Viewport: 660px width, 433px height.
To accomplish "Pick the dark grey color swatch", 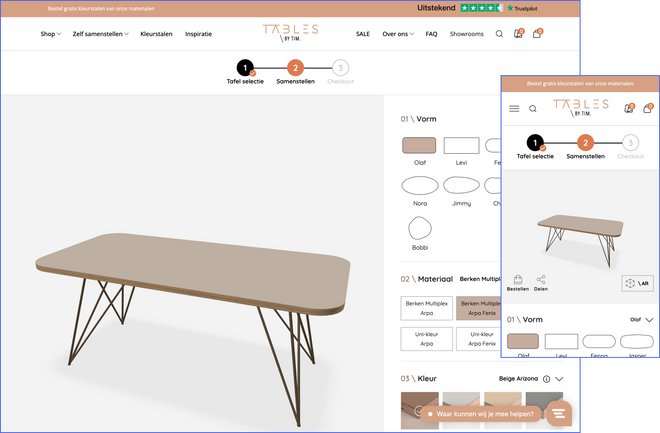I will coord(544,410).
